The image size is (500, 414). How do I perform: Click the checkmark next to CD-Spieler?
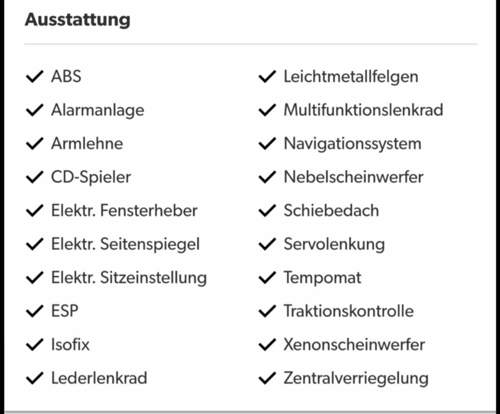(x=34, y=177)
